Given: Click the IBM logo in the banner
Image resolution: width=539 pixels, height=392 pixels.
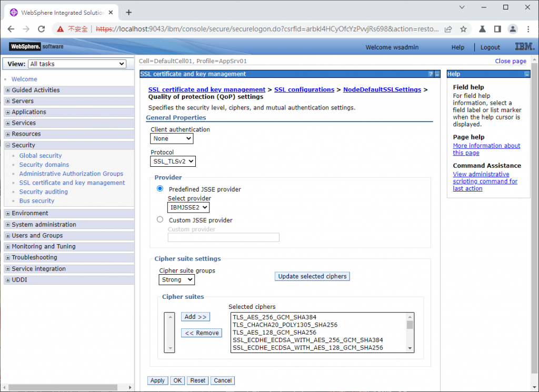Looking at the screenshot, I should (x=525, y=46).
